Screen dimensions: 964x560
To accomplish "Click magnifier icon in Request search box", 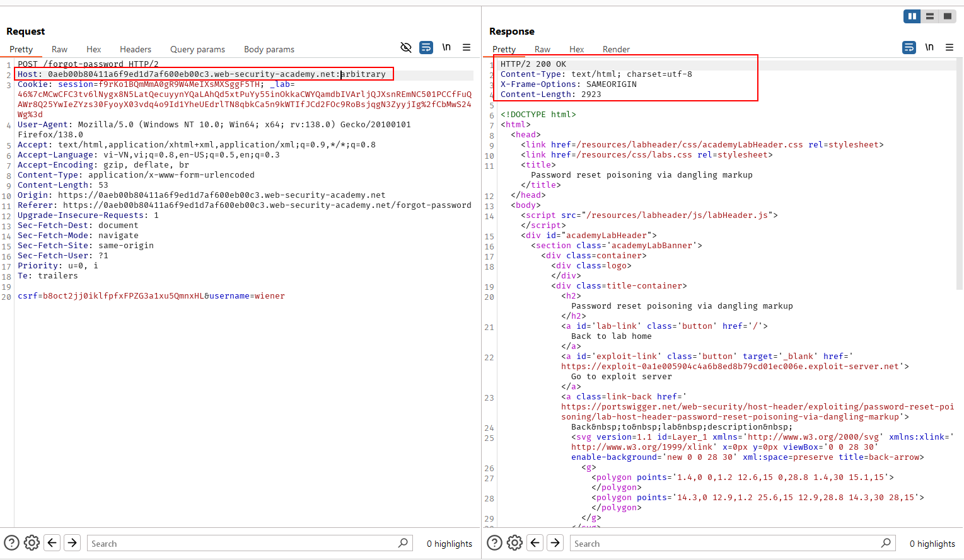I will [x=403, y=542].
